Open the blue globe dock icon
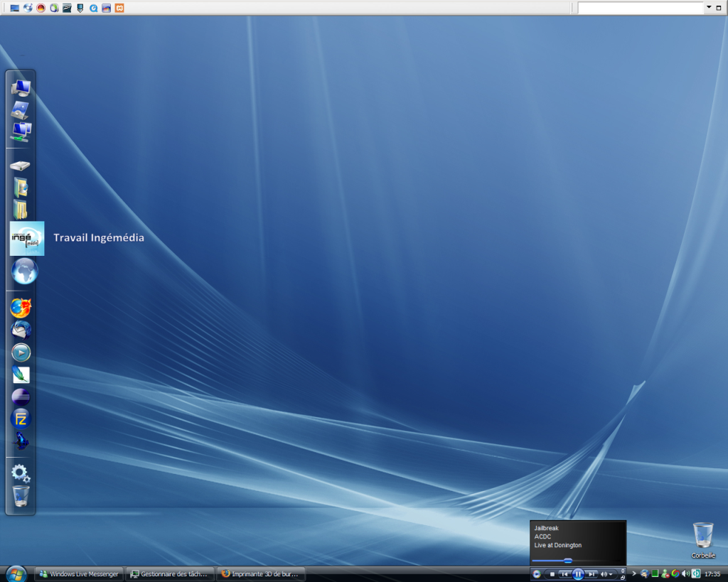 click(25, 271)
